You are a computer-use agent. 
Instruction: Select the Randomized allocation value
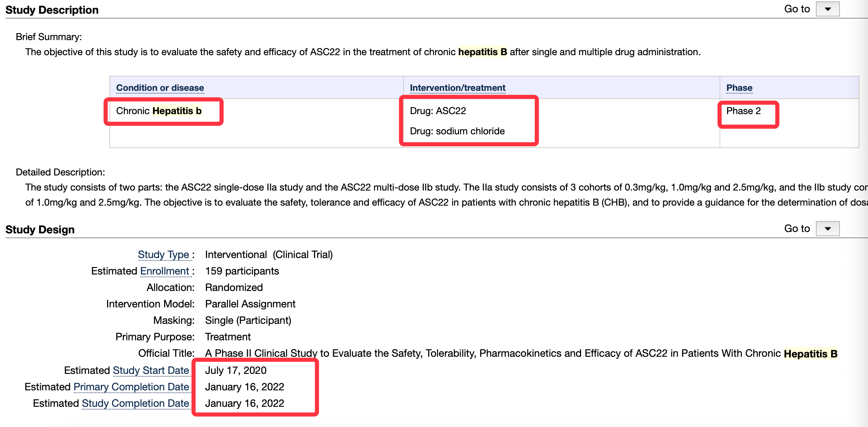pos(234,288)
